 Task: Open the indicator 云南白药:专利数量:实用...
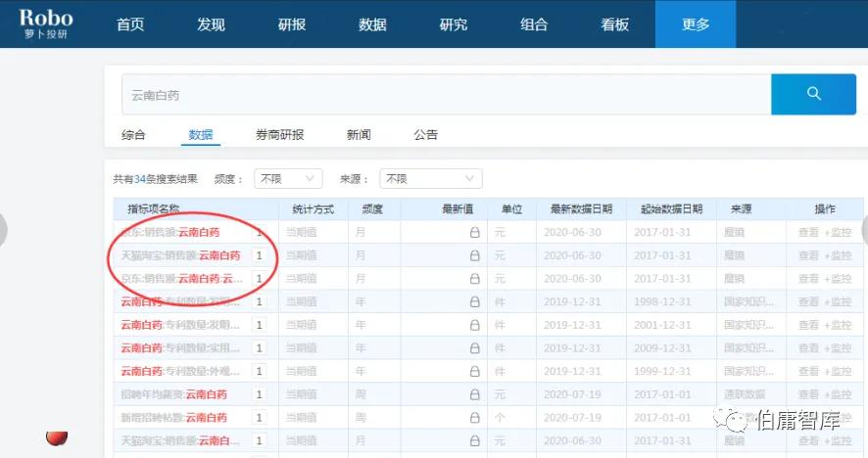pyautogui.click(x=180, y=348)
